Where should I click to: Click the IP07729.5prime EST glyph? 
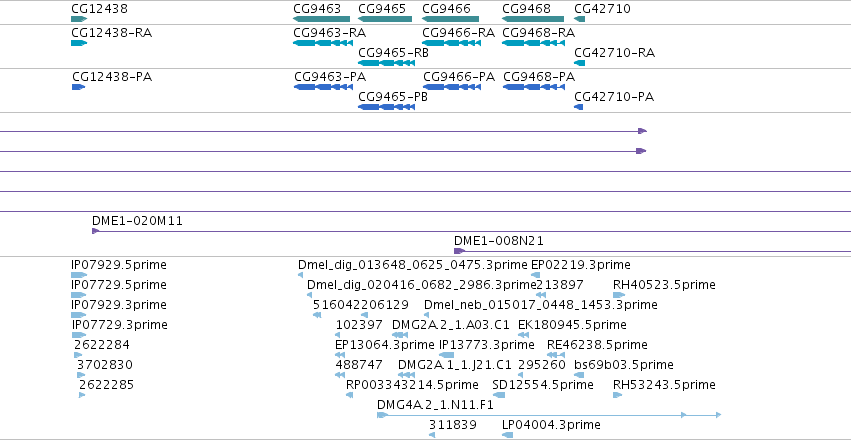(x=79, y=295)
